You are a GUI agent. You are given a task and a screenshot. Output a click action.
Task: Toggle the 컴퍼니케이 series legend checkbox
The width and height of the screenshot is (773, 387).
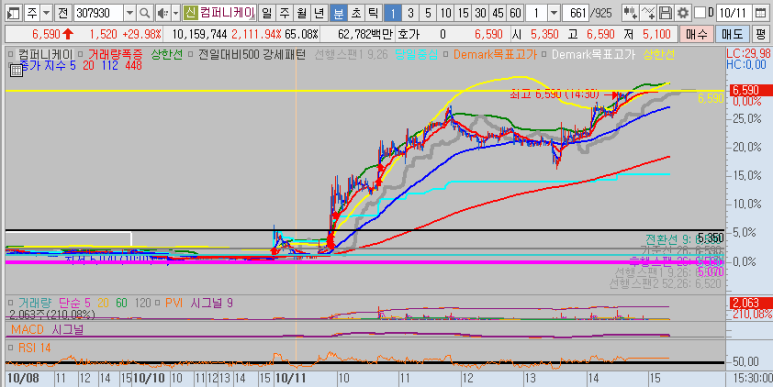point(11,54)
